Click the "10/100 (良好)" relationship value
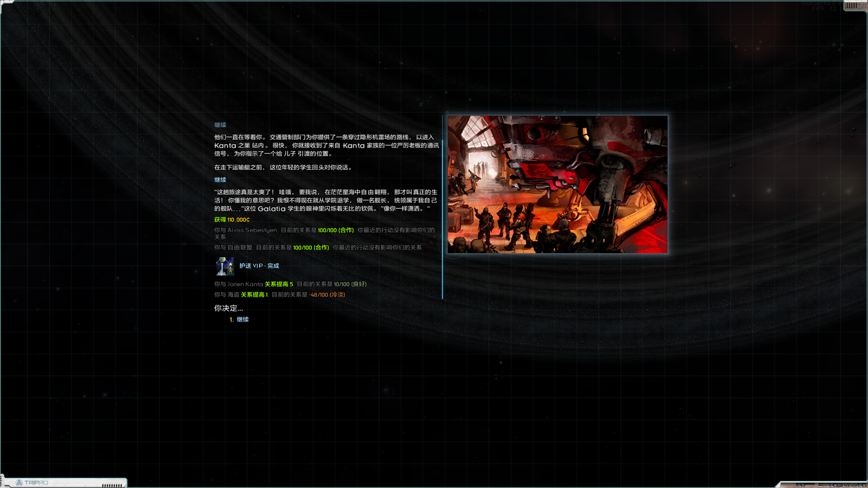 click(x=350, y=284)
